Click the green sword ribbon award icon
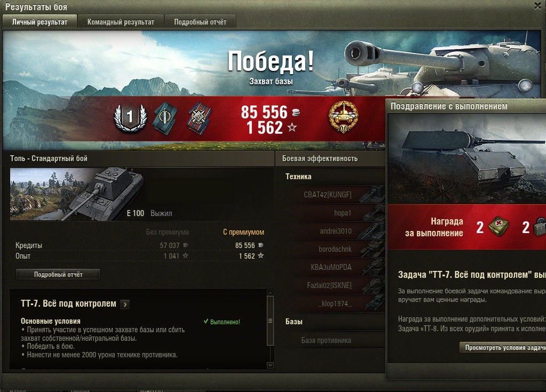546x392 pixels. click(x=166, y=118)
